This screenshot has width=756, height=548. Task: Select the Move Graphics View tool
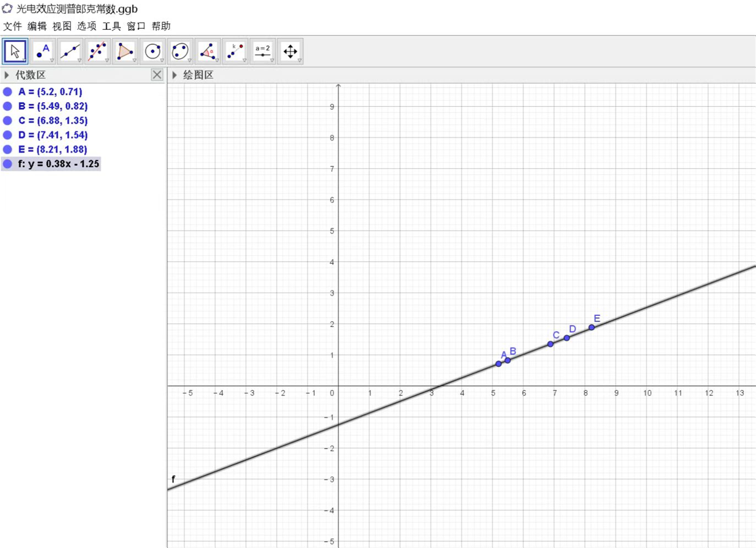[x=290, y=51]
